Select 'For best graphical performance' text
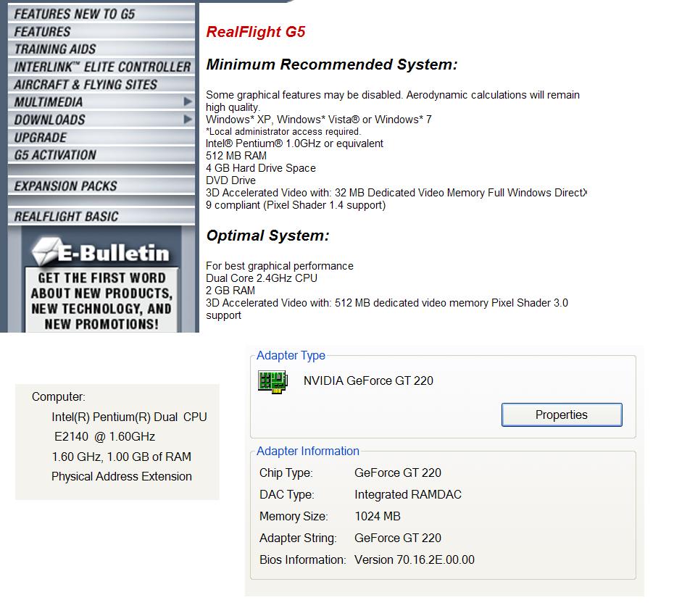 click(x=280, y=266)
